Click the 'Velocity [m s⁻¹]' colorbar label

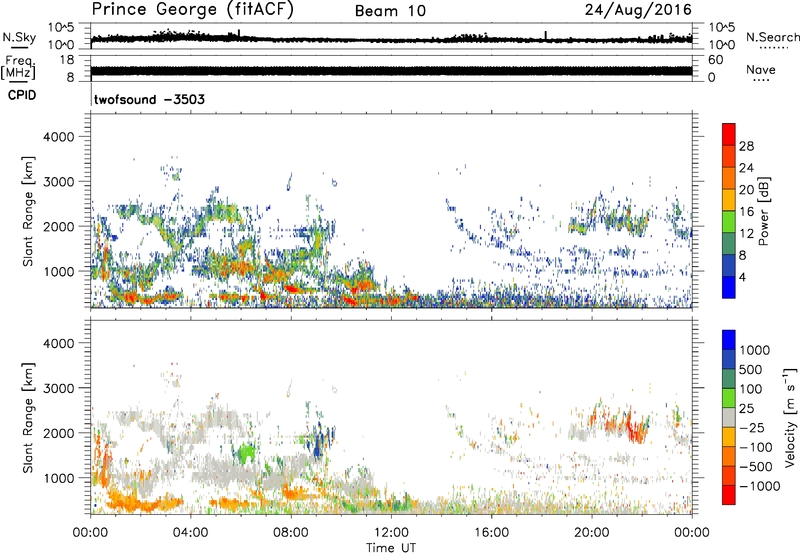pyautogui.click(x=790, y=417)
